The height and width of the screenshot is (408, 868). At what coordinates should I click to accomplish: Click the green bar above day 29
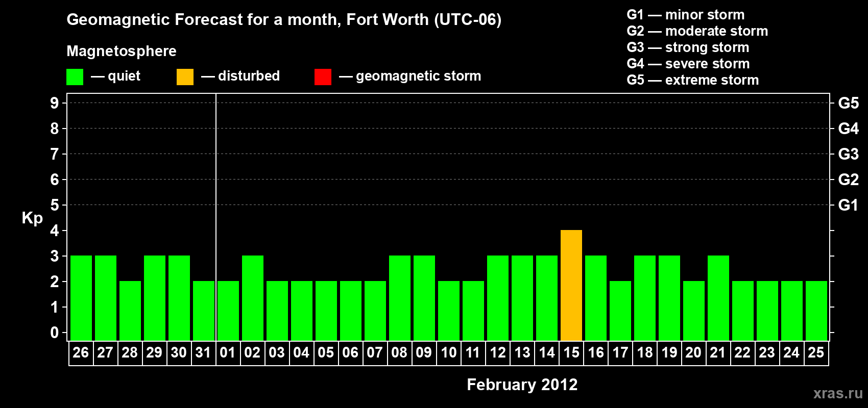[155, 298]
